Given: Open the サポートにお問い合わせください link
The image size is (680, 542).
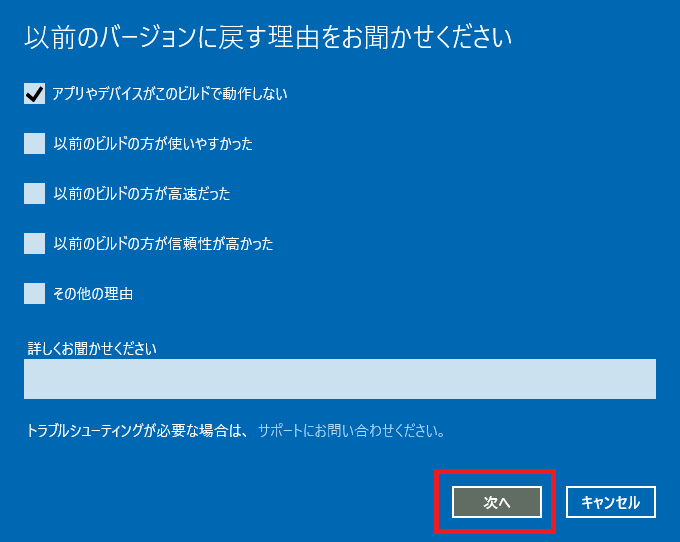Looking at the screenshot, I should pos(352,431).
